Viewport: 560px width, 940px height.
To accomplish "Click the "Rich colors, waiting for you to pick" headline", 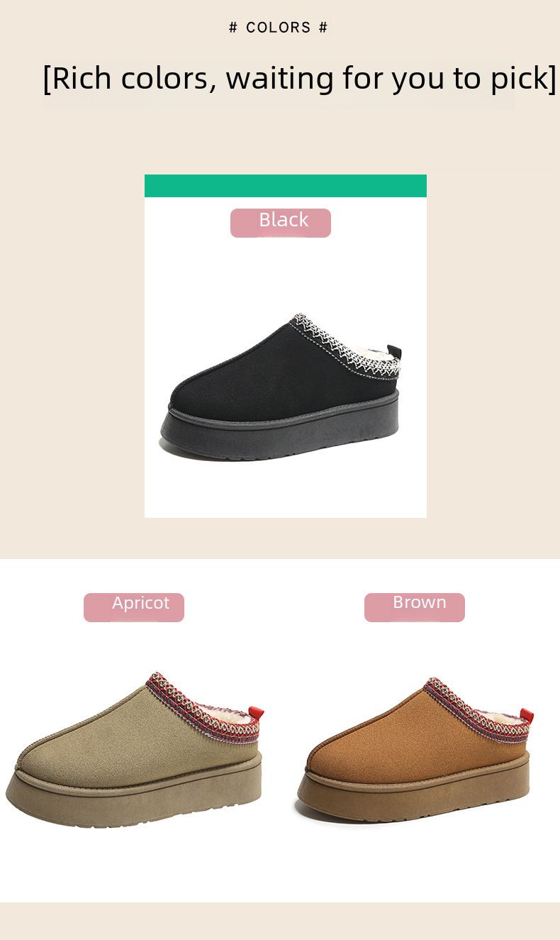I will (300, 78).
